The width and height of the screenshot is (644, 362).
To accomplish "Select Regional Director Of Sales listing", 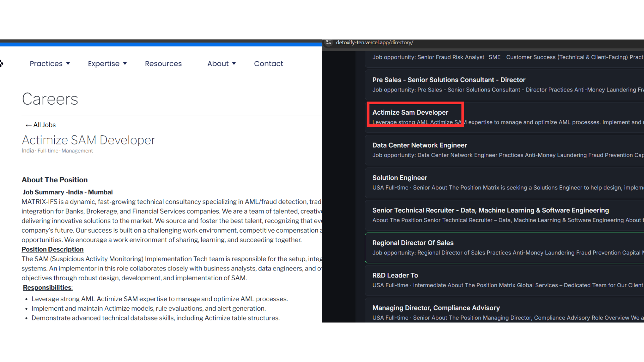I will point(504,248).
